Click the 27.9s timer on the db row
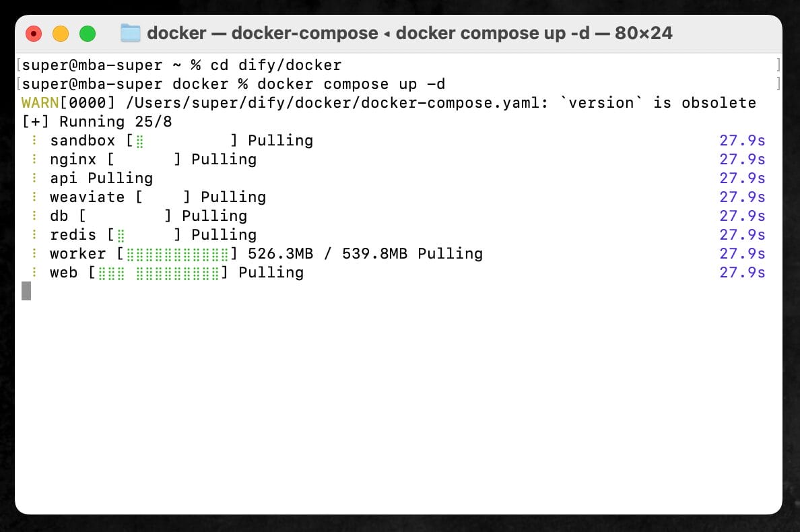 click(742, 216)
